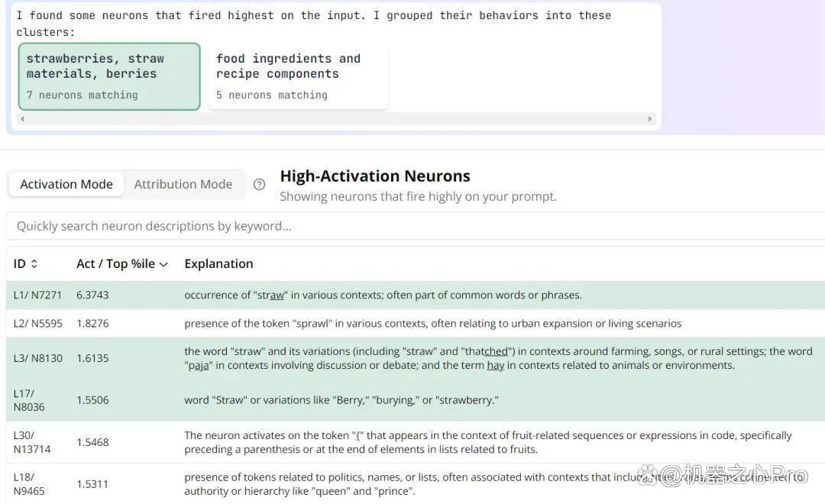Select neuron row L2/N5595 about sprawl

pos(416,323)
